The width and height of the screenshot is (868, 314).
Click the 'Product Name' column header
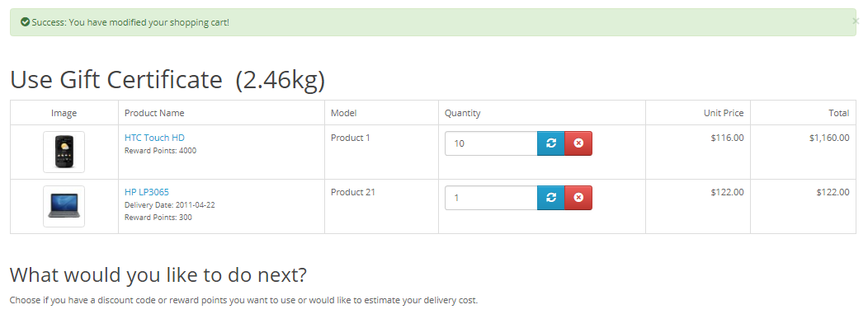(154, 113)
